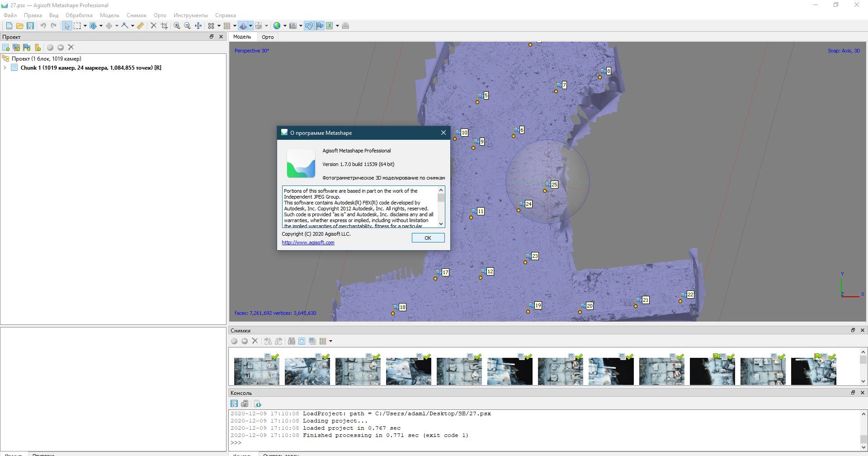
Task: Click the Reset view icon
Action: (198, 26)
